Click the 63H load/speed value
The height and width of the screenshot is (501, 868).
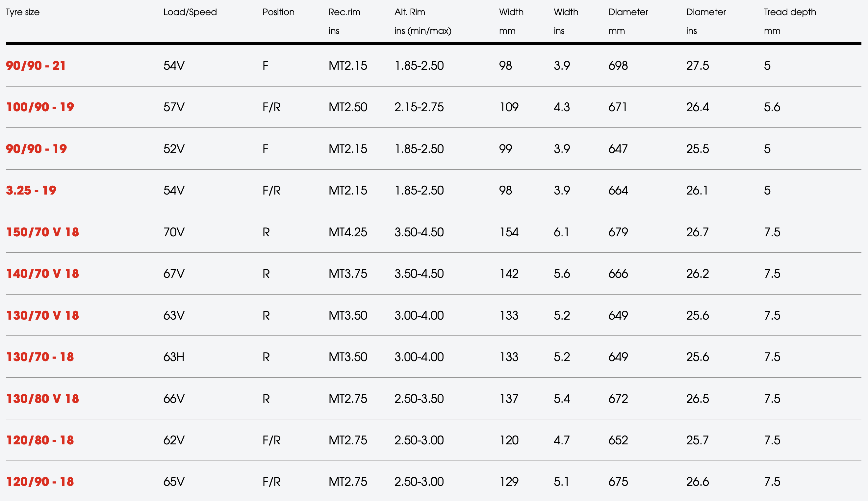[174, 357]
